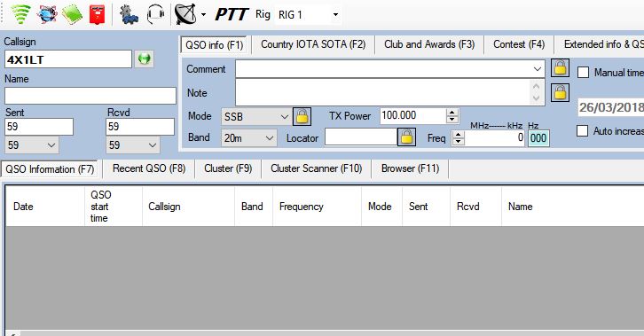Decrease frequency with Freq down arrow
This screenshot has width=644, height=336.
click(458, 142)
